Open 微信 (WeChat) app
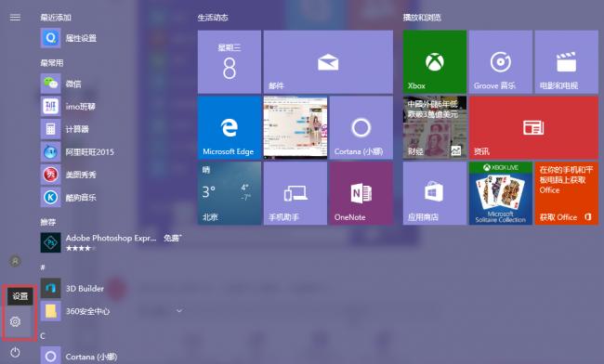This screenshot has width=604, height=364. coord(112,84)
